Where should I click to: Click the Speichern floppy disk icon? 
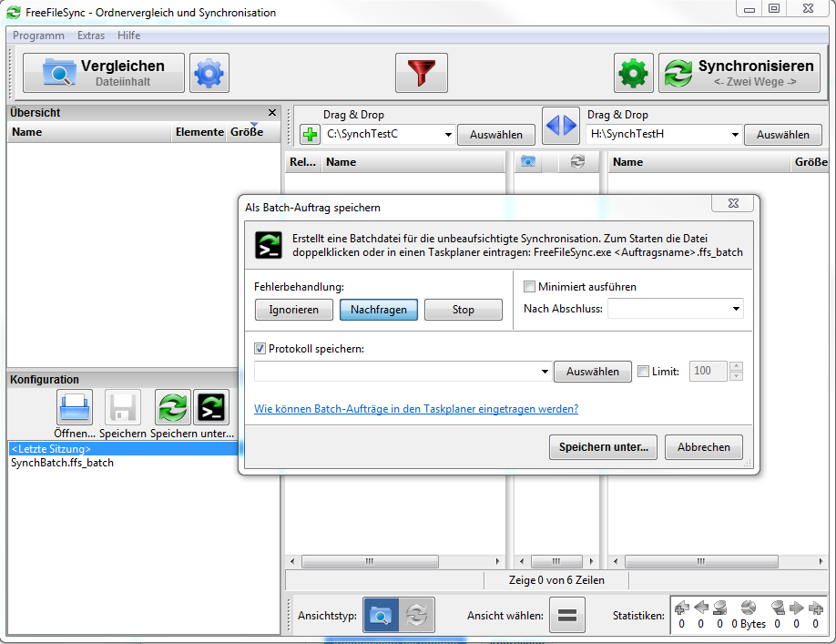pyautogui.click(x=123, y=408)
